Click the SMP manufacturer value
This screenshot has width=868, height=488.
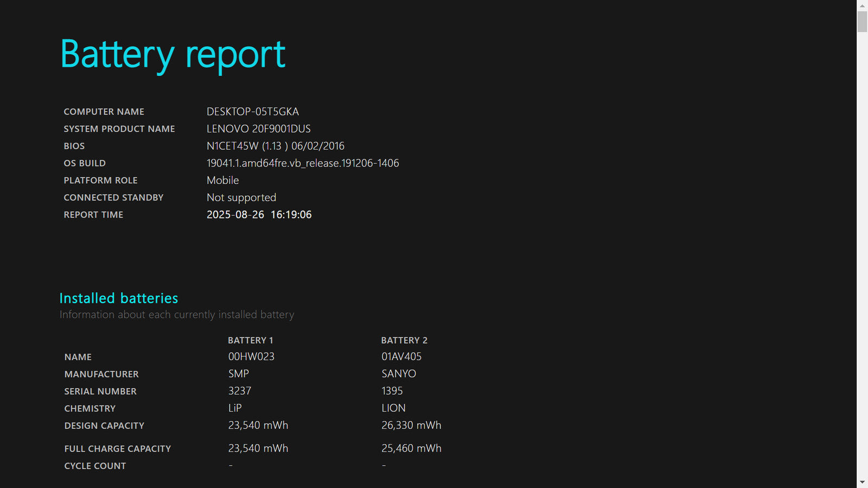tap(239, 374)
